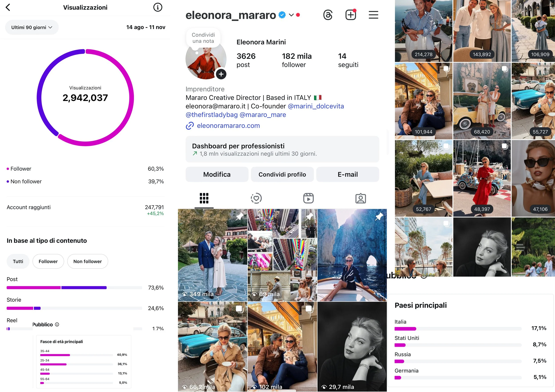Click the Post percentage bar
This screenshot has height=392, width=555.
(x=74, y=288)
